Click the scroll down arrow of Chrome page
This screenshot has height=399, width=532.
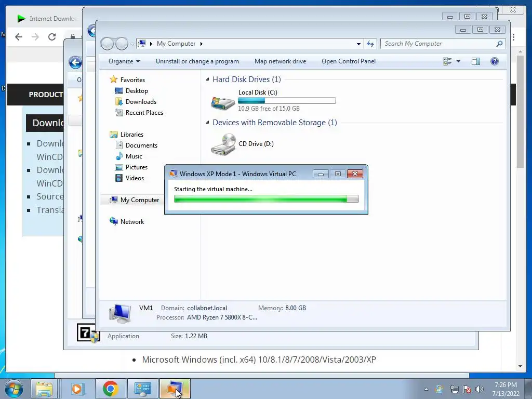coord(520,366)
